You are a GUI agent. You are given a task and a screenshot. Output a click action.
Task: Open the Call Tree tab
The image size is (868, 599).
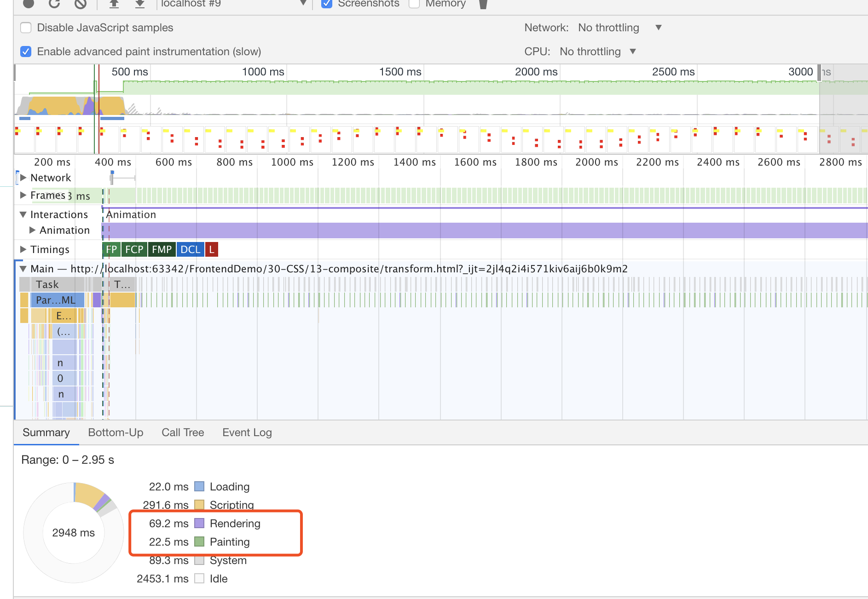pos(183,432)
